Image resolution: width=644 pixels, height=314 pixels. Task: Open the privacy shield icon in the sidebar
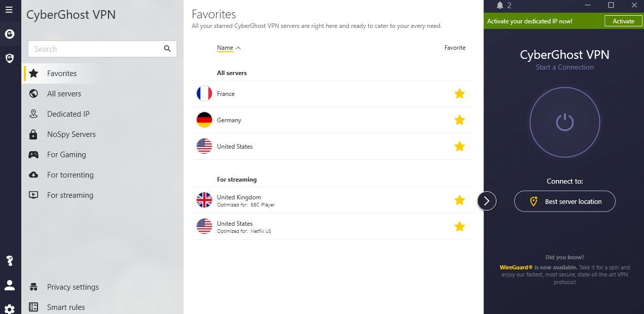point(9,58)
